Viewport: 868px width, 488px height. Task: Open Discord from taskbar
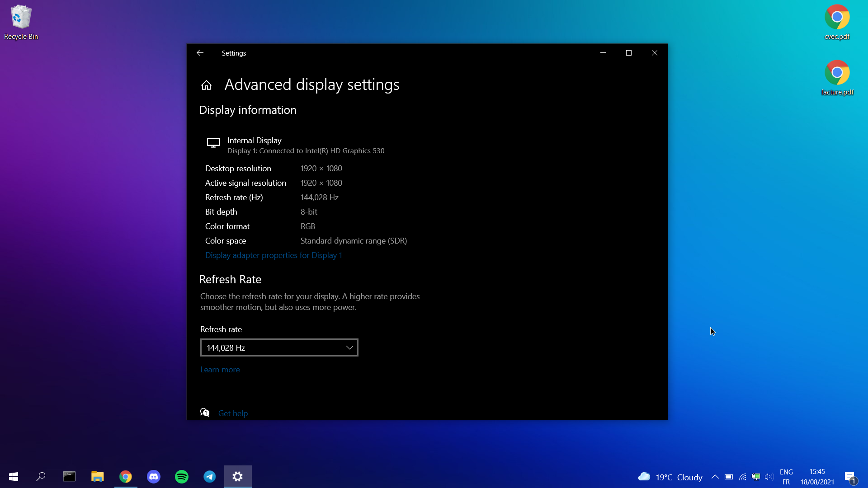pos(154,477)
